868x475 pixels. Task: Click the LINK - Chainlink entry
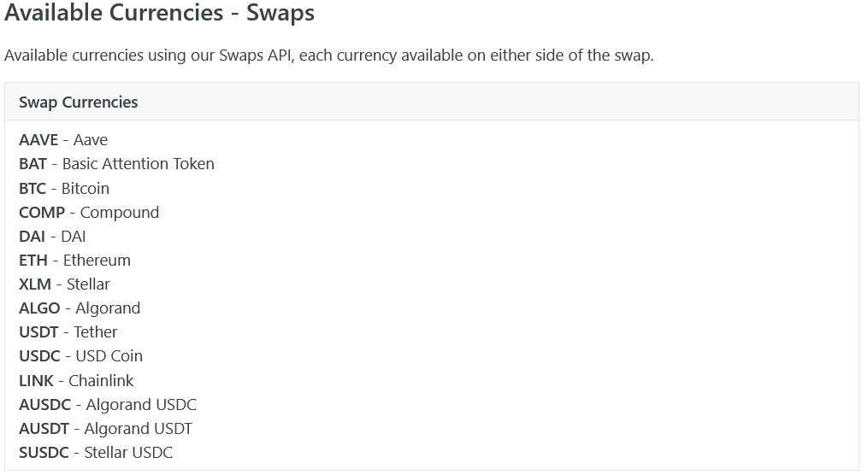[x=76, y=380]
